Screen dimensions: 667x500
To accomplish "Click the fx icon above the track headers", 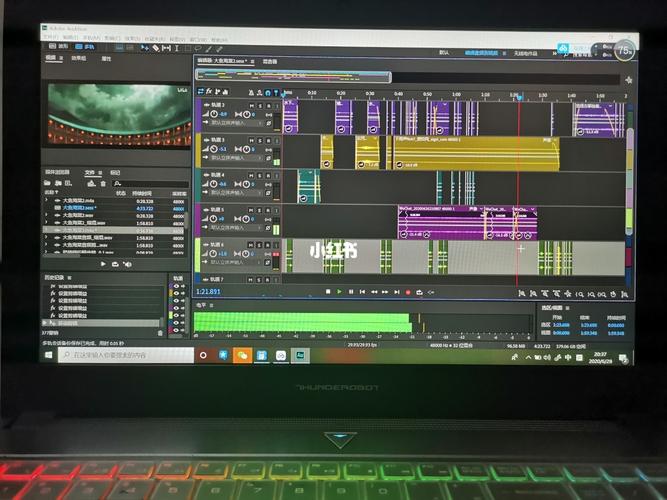I will tap(211, 91).
